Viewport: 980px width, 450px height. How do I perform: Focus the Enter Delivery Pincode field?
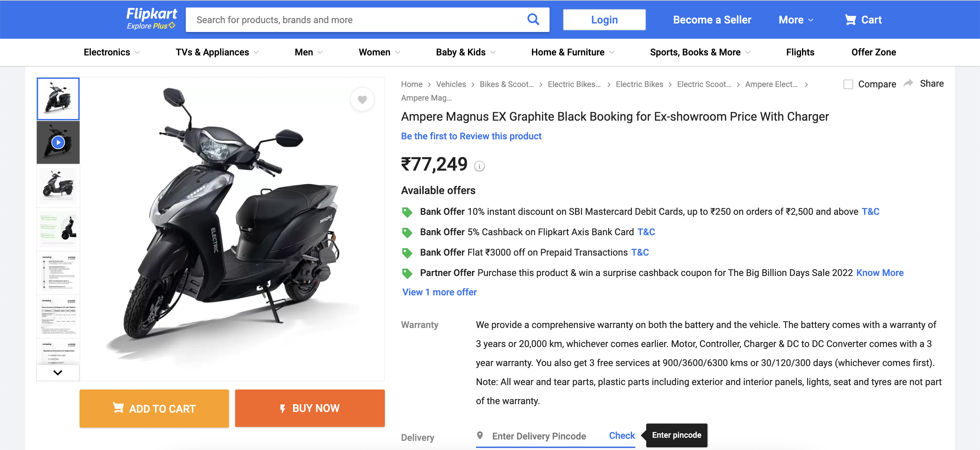[539, 436]
